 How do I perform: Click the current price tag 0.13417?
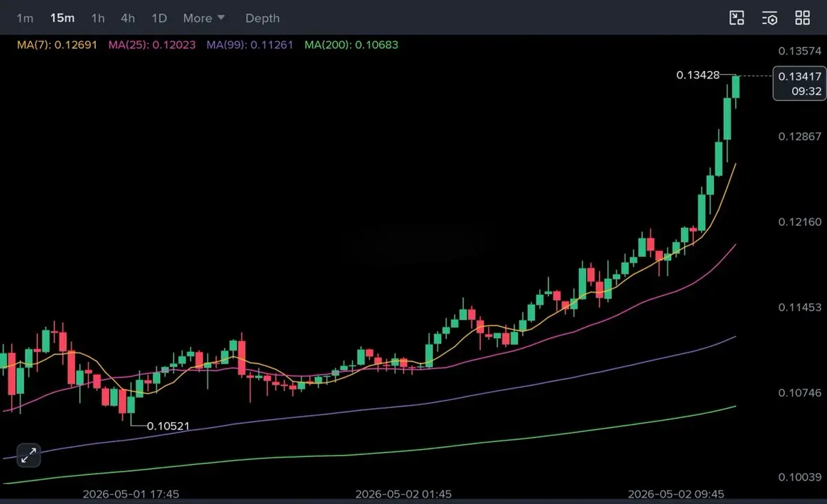[799, 83]
